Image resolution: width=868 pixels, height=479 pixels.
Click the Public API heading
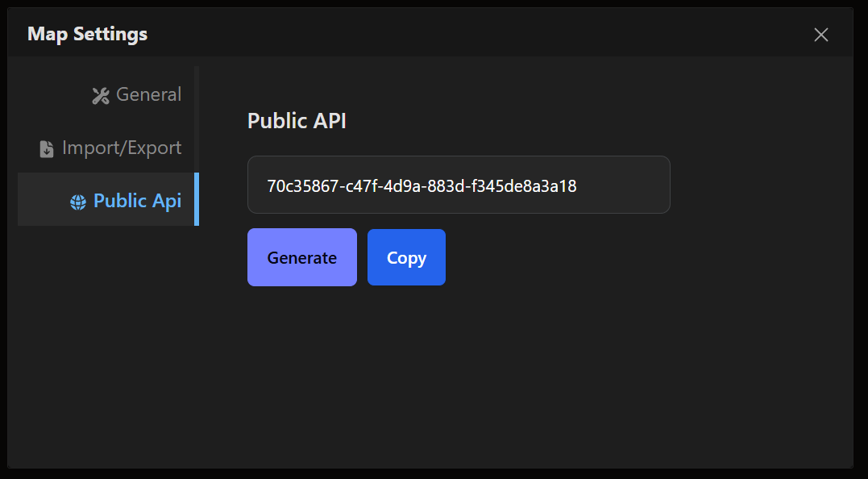coord(296,121)
